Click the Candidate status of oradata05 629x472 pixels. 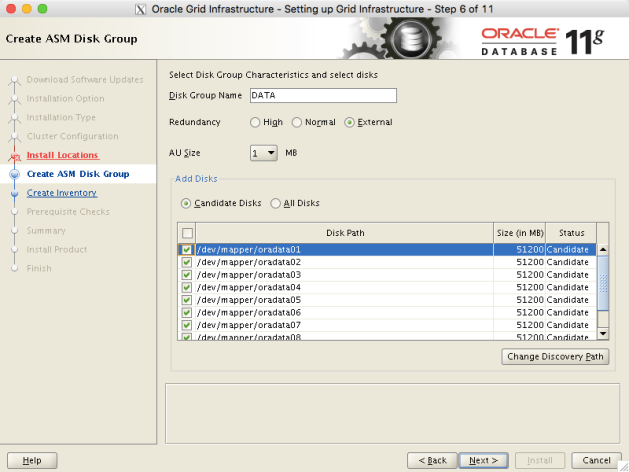pos(568,300)
